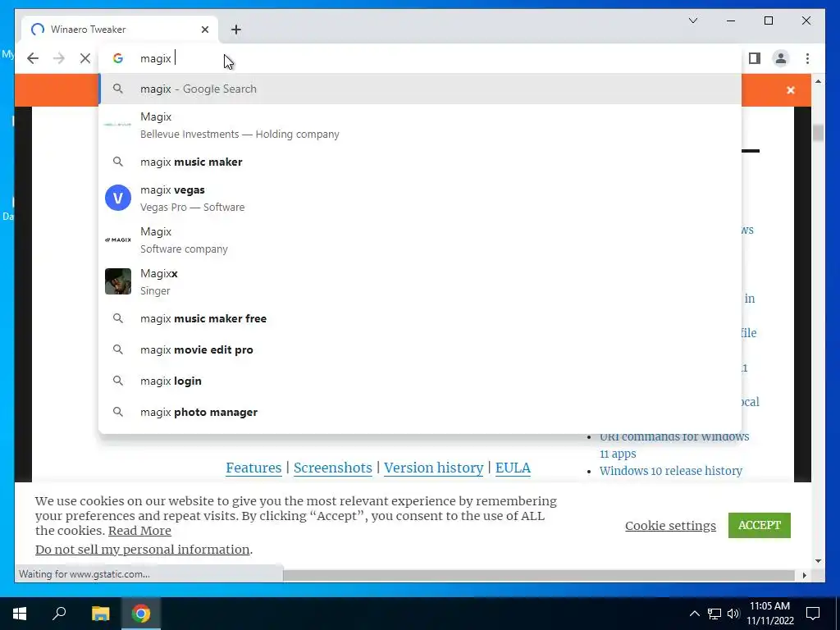840x630 pixels.
Task: Open the Chrome profile avatar
Action: [x=781, y=58]
